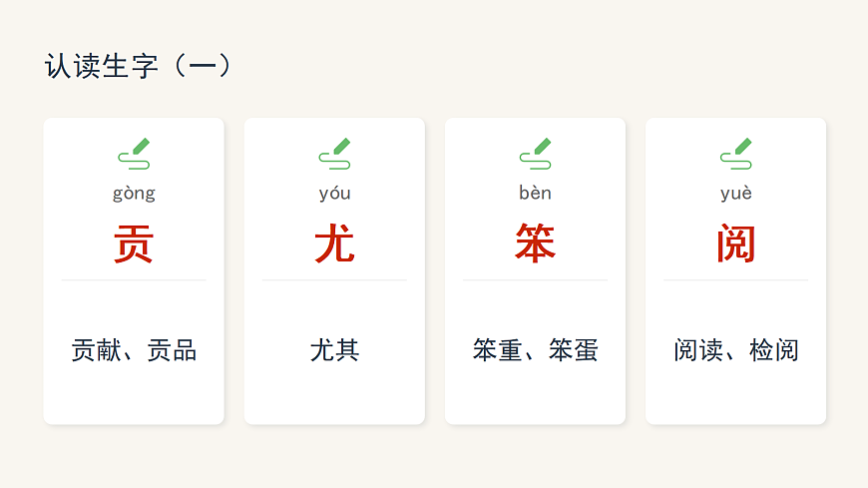Click the example word 贡献
This screenshot has width=868, height=488.
(96, 350)
